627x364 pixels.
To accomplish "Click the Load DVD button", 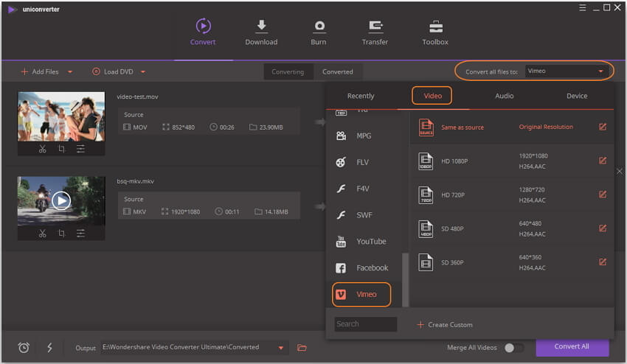I will (113, 72).
